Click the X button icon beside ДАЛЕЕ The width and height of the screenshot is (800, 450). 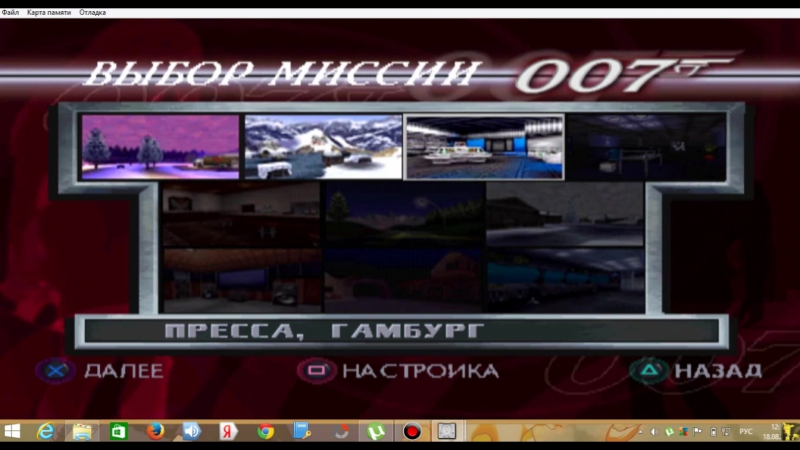pyautogui.click(x=56, y=371)
